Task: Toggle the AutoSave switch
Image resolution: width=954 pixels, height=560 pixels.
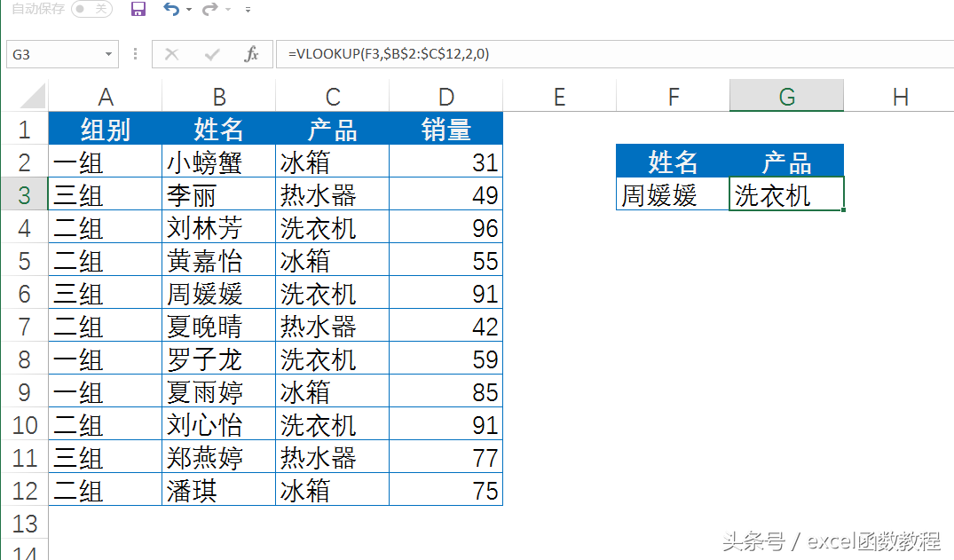Action: (x=92, y=9)
